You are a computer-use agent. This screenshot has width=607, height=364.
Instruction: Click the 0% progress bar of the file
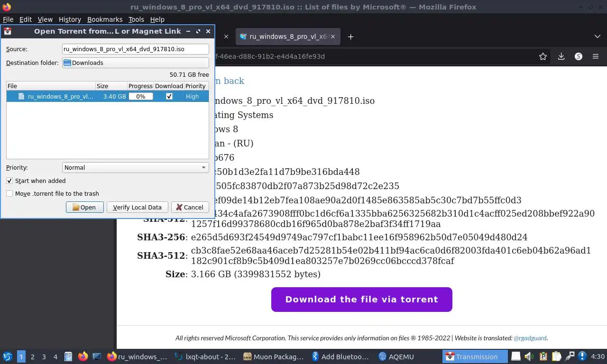pos(141,96)
